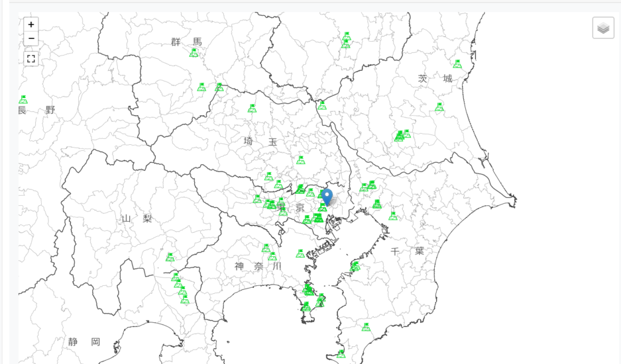621x364 pixels.
Task: Click the 静岡 prefecture label
Action: (x=84, y=342)
